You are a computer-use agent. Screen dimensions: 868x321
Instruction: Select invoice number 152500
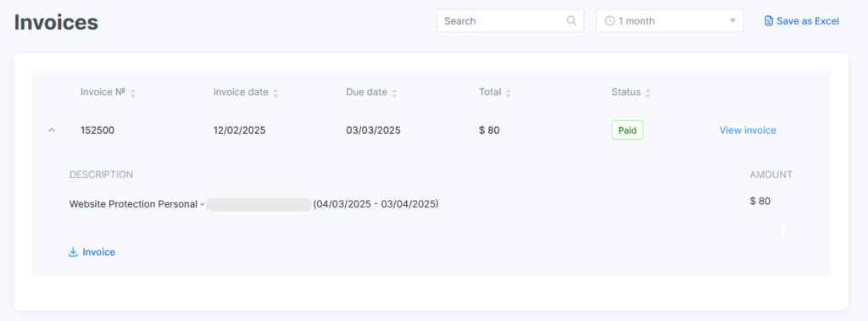(97, 130)
